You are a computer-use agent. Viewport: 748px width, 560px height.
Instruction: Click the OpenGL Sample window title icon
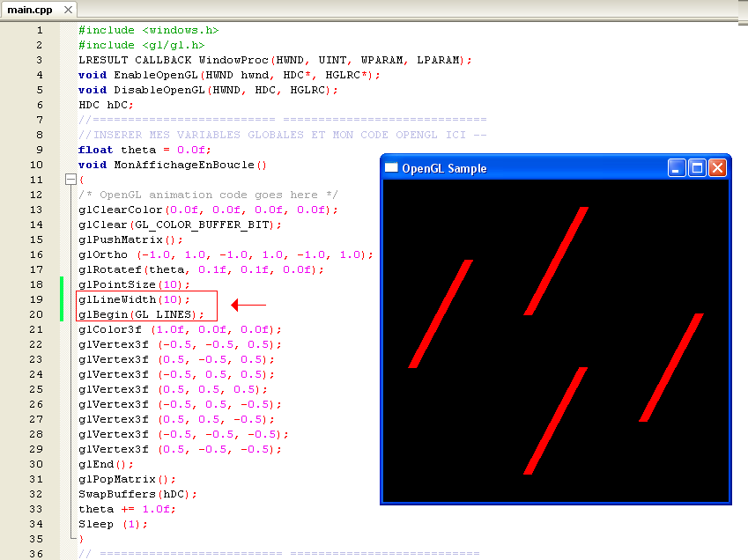coord(391,168)
